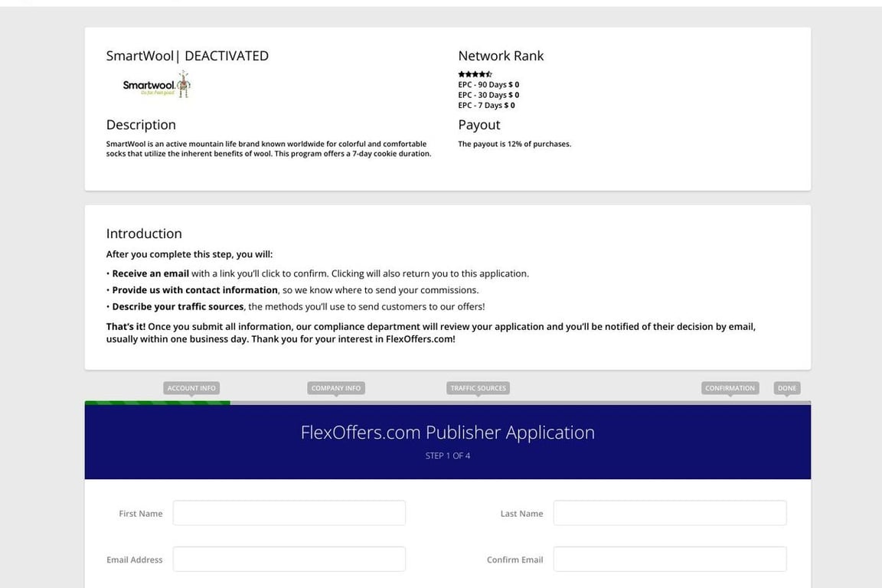Click the 'Network Rank' heading
The width and height of the screenshot is (882, 588).
coord(501,56)
